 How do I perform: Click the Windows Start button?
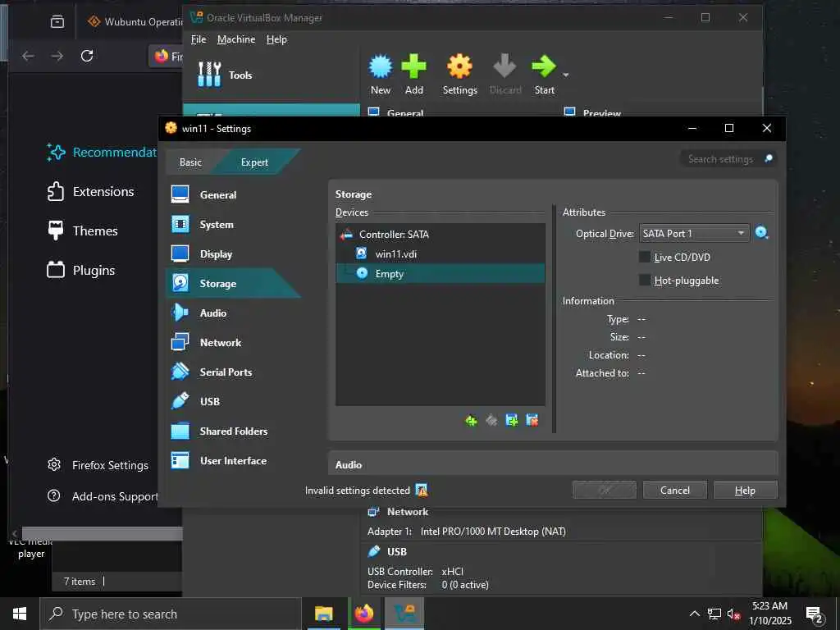coord(20,614)
